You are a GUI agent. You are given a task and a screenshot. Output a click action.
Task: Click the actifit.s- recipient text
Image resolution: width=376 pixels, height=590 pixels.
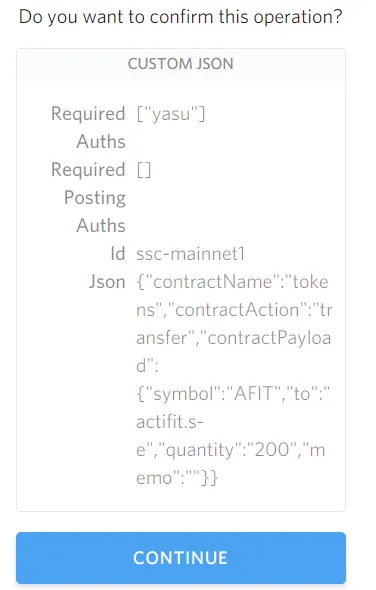[x=170, y=422]
